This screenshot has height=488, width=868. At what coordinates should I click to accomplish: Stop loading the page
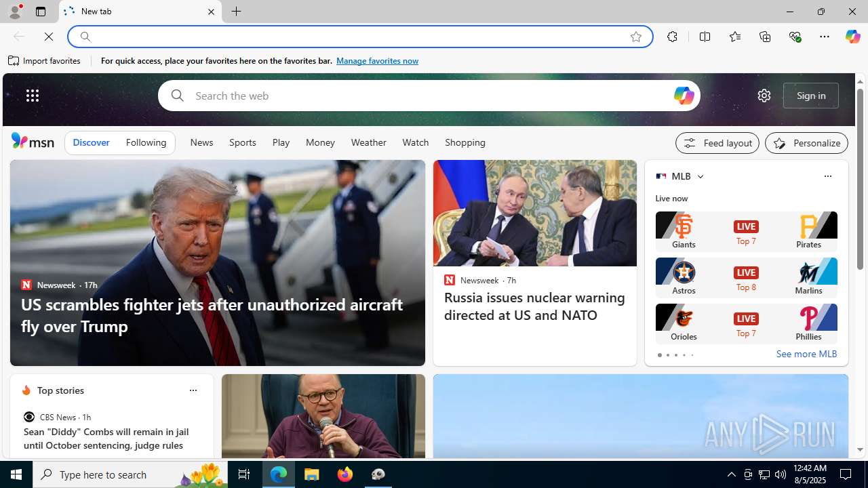(49, 37)
